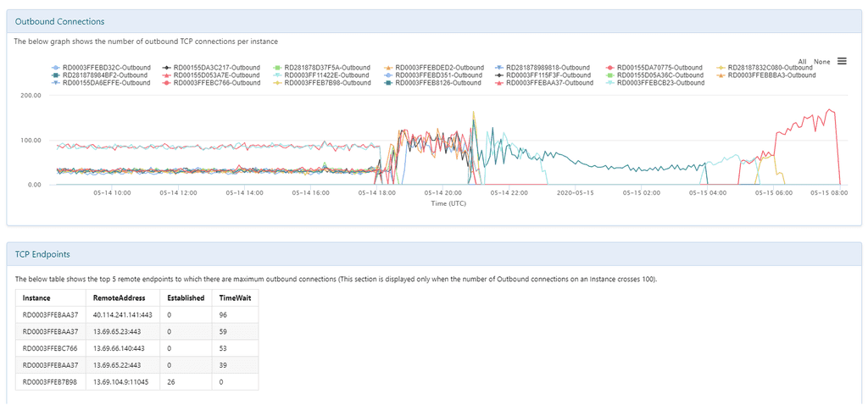Toggle RD0003FFEBCB23-Outbound legend entry
This screenshot has width=868, height=405.
(655, 83)
